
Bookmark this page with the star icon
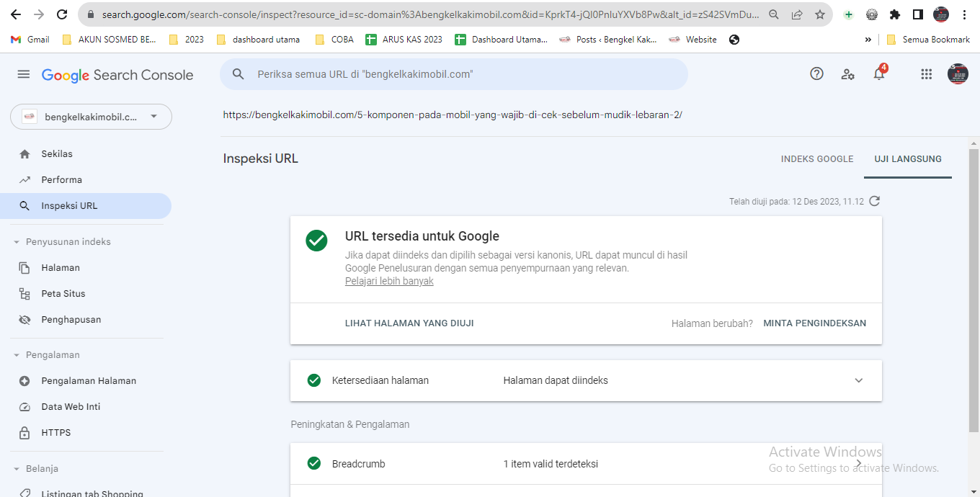820,14
